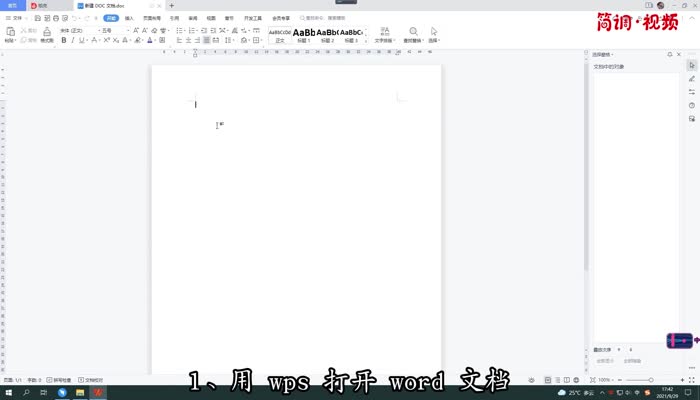The width and height of the screenshot is (700, 400).
Task: Open a new tab with plus button
Action: pyautogui.click(x=171, y=6)
